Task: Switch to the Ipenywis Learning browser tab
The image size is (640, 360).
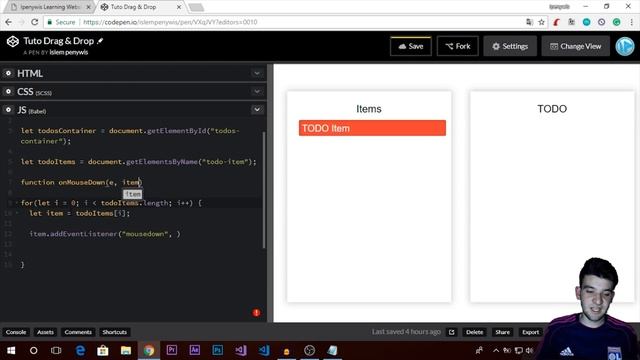Action: tap(50, 7)
